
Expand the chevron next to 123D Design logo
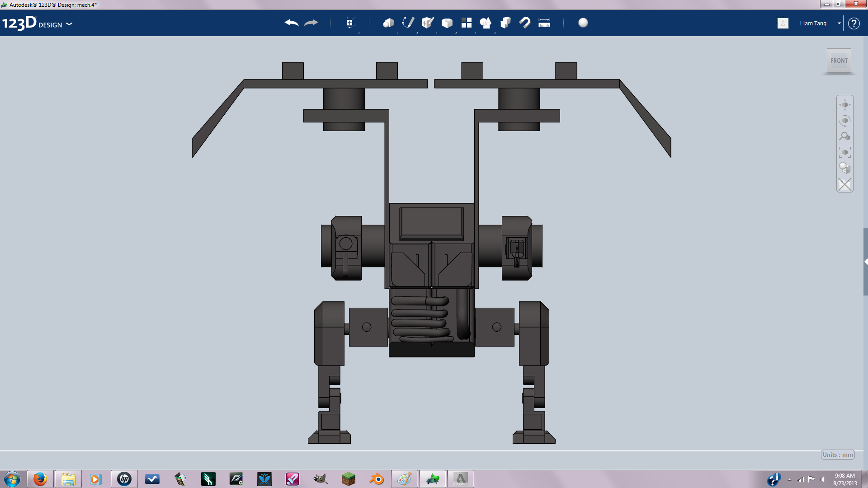pos(69,24)
